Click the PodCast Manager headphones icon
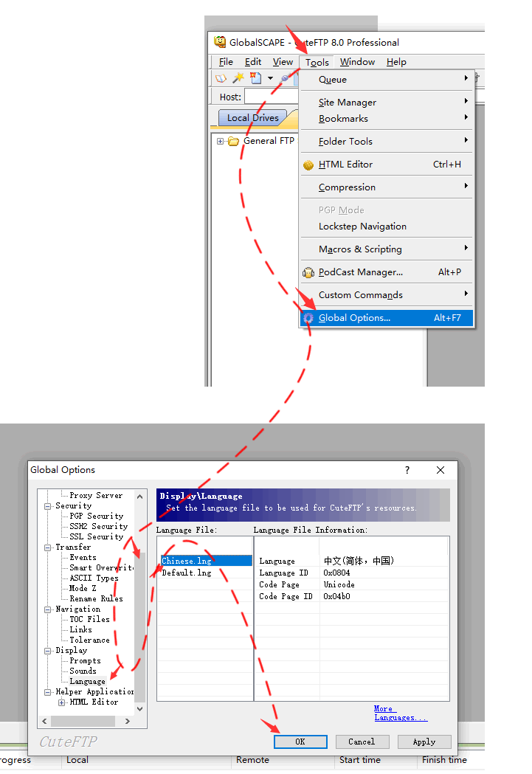The height and width of the screenshot is (774, 532). tap(308, 272)
